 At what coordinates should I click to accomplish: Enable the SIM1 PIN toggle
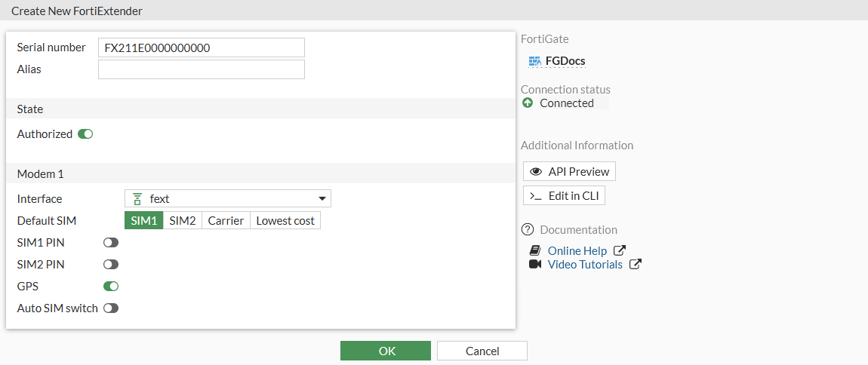[x=111, y=243]
